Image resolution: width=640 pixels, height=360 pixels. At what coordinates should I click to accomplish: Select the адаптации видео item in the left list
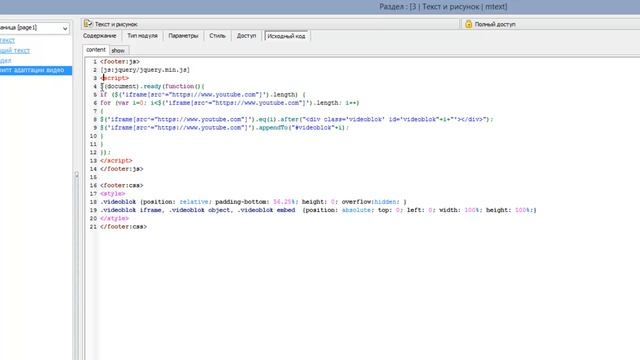(36, 70)
